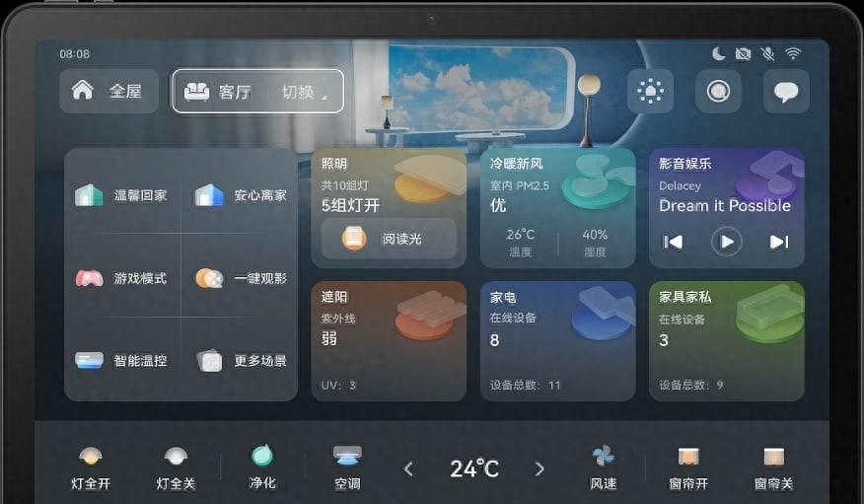
Task: Launch 一键观影 movie scene
Action: point(241,278)
